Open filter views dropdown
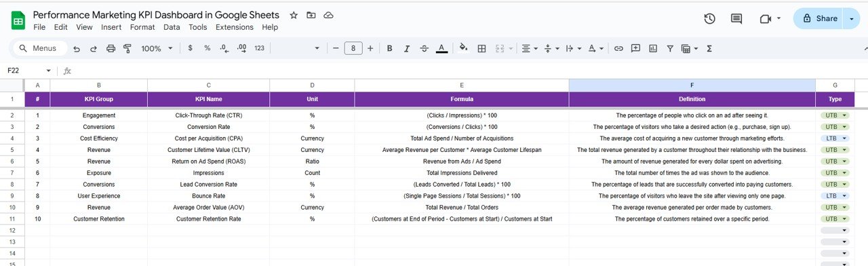This screenshot has height=266, width=868. pos(689,48)
